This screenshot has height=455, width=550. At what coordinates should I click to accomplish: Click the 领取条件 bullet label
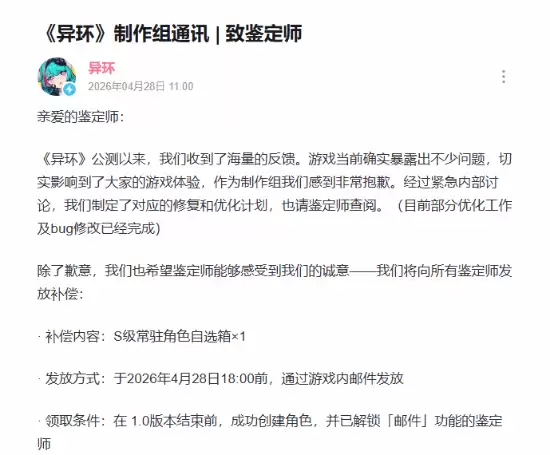point(72,421)
